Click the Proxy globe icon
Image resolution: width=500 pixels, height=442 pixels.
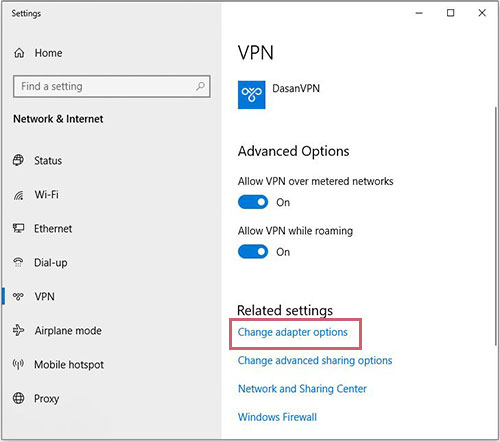pos(18,398)
